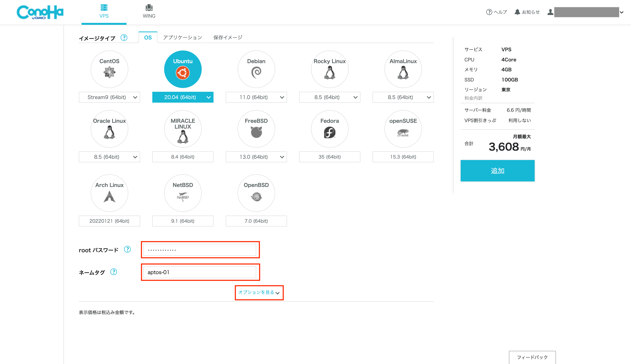Image resolution: width=631 pixels, height=364 pixels.
Task: Click the user account icon
Action: pyautogui.click(x=550, y=12)
